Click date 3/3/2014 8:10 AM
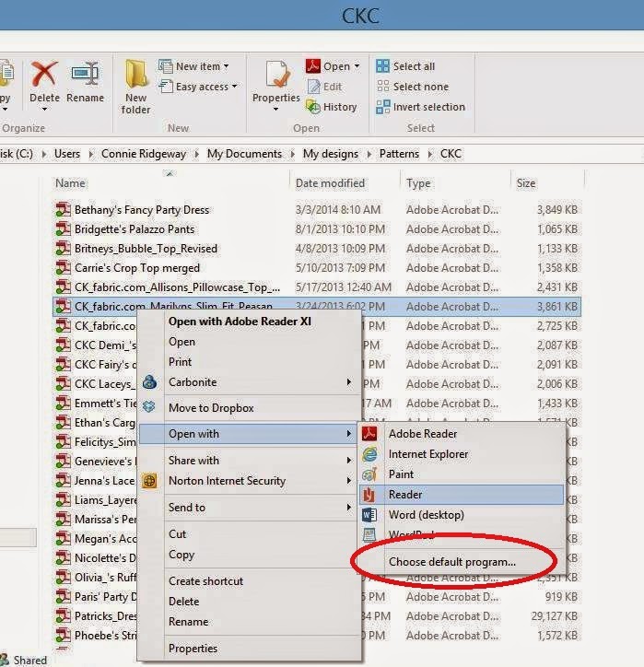This screenshot has width=644, height=667. [x=338, y=210]
